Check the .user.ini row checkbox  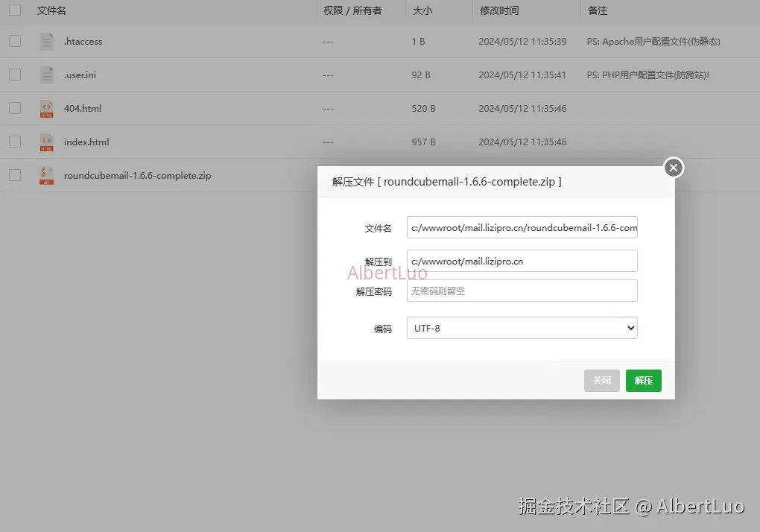pyautogui.click(x=15, y=75)
